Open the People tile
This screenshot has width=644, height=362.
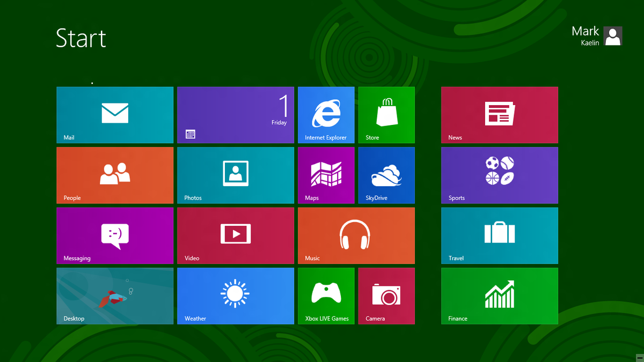115,175
